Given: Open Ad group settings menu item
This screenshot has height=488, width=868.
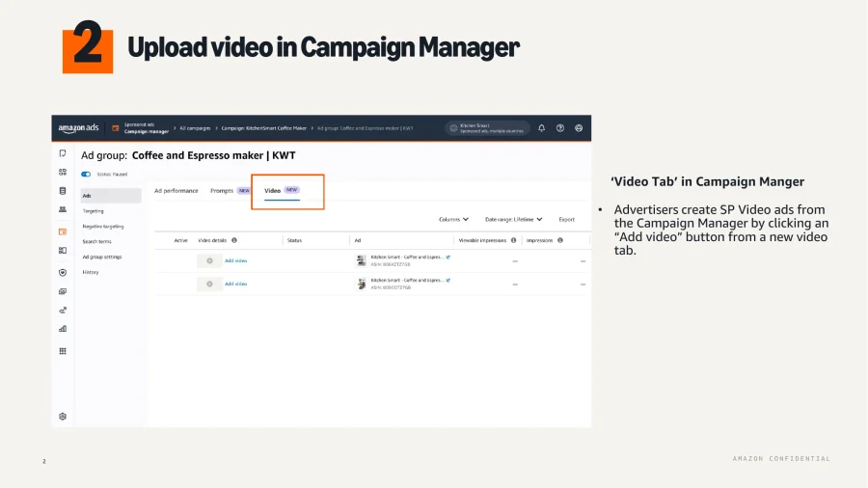Looking at the screenshot, I should (x=102, y=257).
